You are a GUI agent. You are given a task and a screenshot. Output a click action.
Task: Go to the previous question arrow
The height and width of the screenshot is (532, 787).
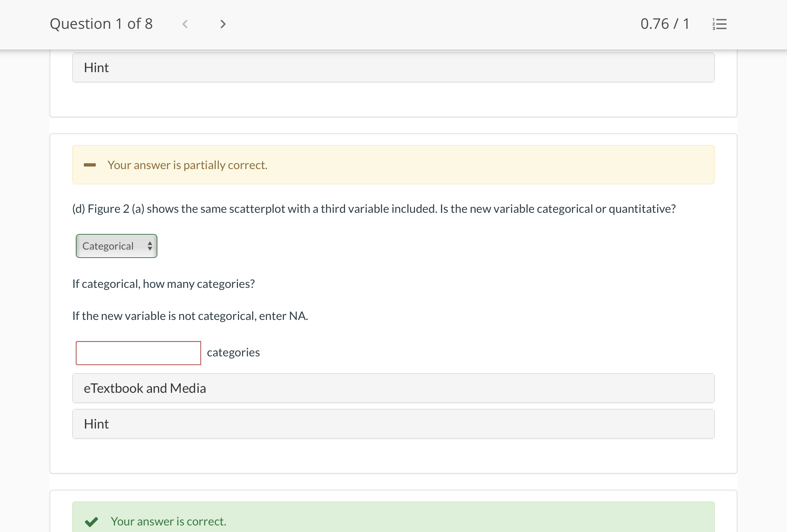click(185, 24)
